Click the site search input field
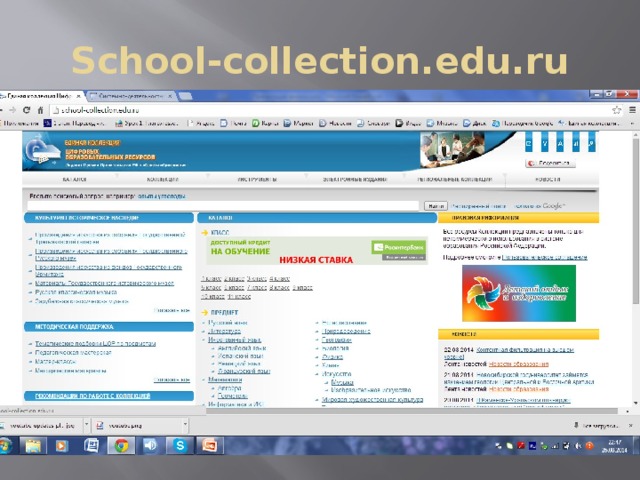 (x=223, y=206)
